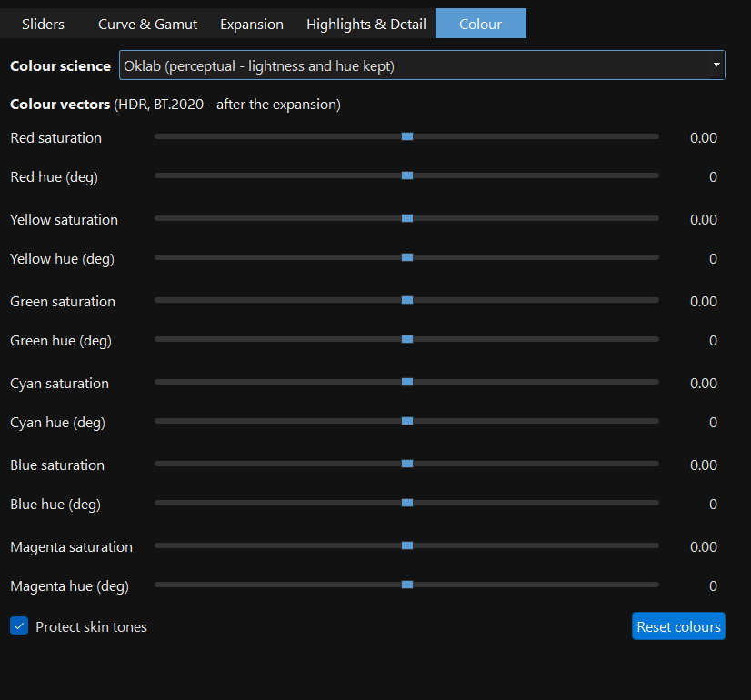751x700 pixels.
Task: Click the Red saturation label
Action: tap(56, 138)
